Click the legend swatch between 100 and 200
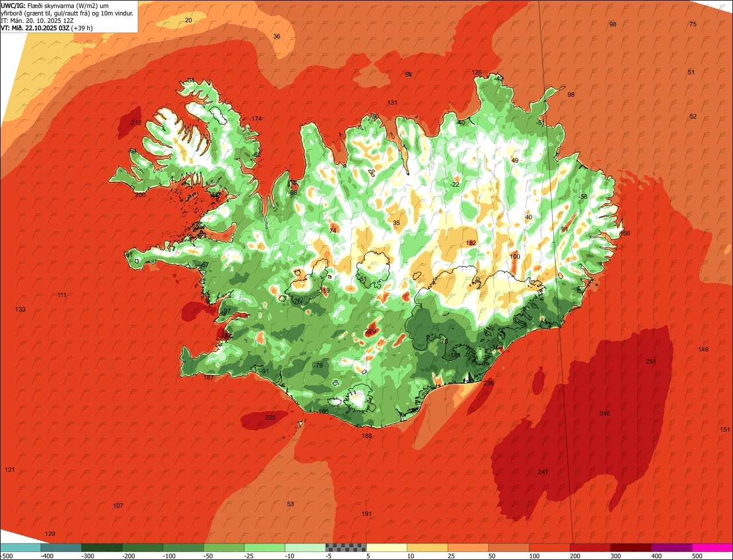This screenshot has width=733, height=560. (549, 547)
